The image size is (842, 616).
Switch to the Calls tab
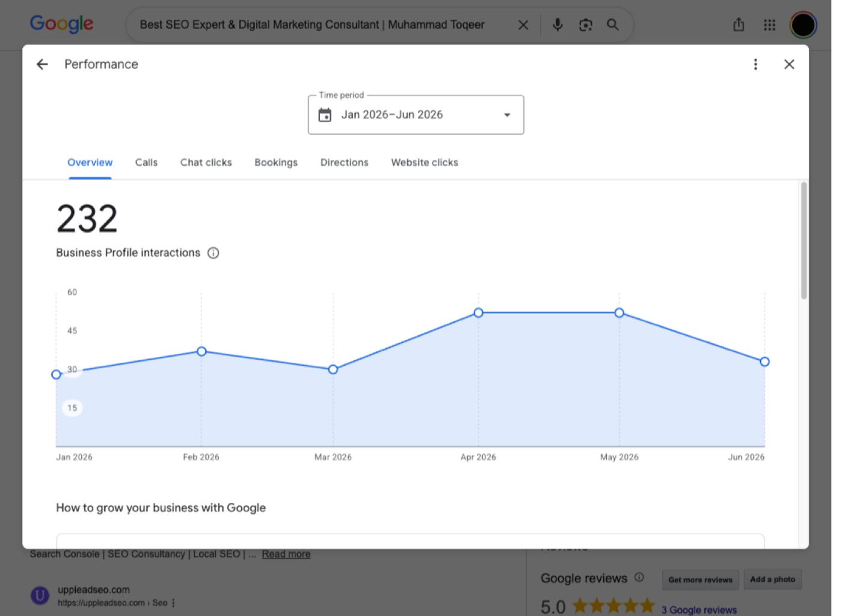click(146, 162)
